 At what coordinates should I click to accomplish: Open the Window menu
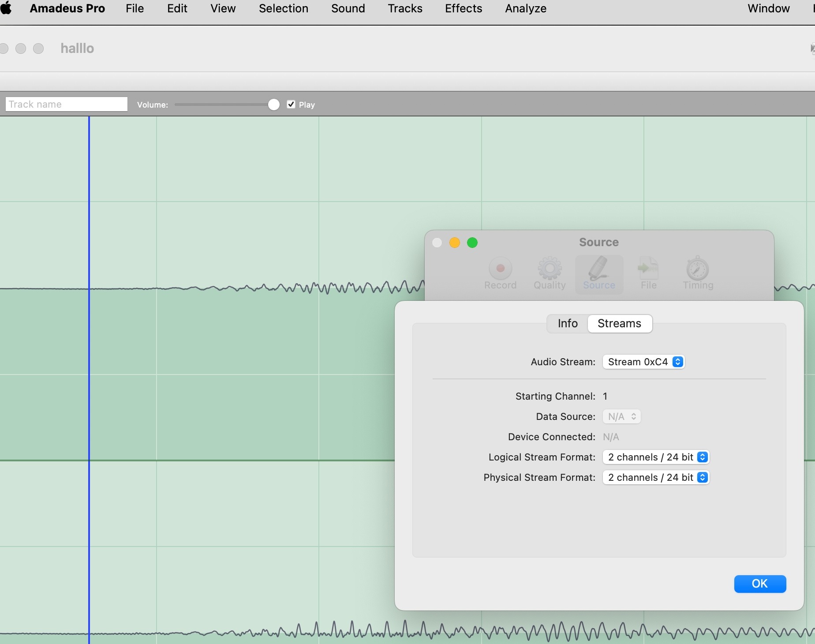[x=769, y=8]
